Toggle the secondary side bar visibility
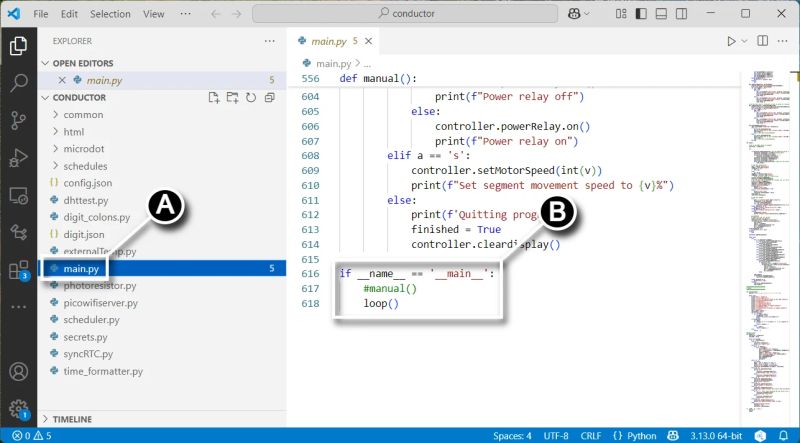Image resolution: width=800 pixels, height=443 pixels. [x=681, y=14]
